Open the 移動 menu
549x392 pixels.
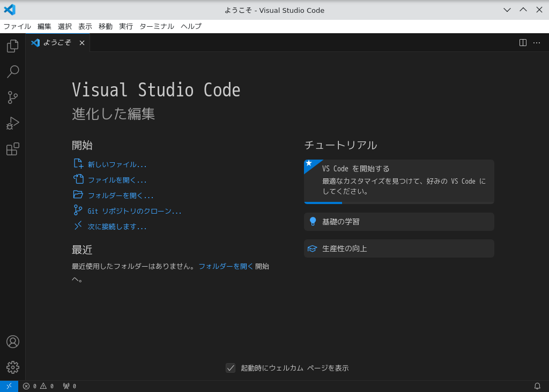pyautogui.click(x=106, y=26)
